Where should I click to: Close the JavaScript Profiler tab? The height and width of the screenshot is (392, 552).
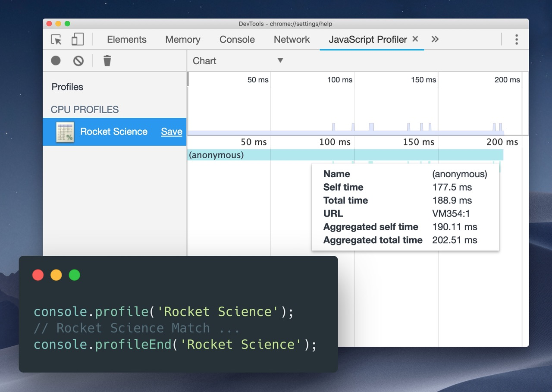pos(415,39)
